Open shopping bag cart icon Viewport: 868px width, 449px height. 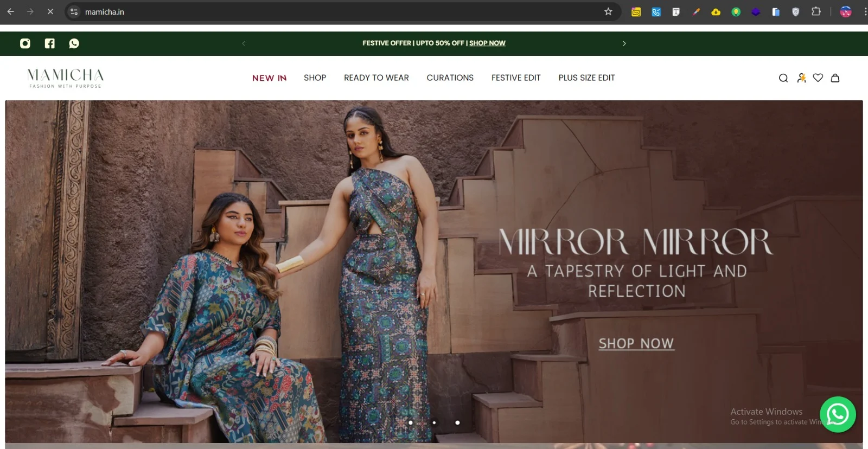pyautogui.click(x=835, y=78)
